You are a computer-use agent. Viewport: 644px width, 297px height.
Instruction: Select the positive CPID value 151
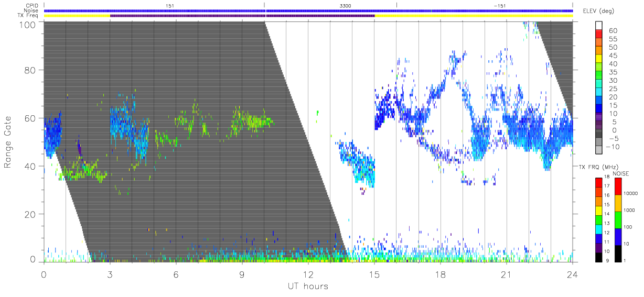[x=170, y=6]
